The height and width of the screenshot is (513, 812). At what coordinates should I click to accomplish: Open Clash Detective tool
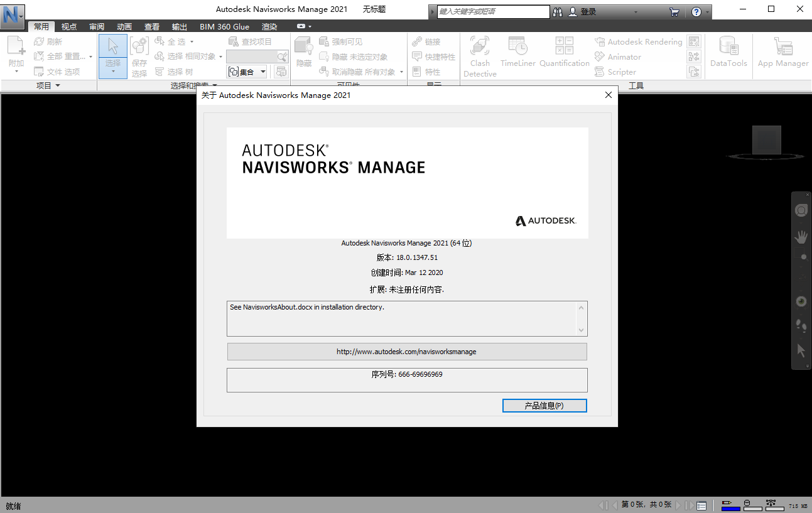point(480,57)
